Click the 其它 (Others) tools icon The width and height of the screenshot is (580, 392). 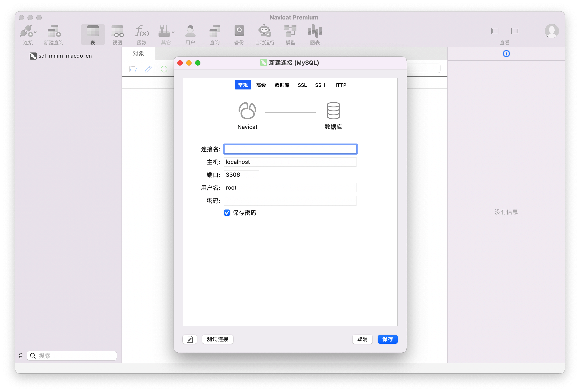164,31
